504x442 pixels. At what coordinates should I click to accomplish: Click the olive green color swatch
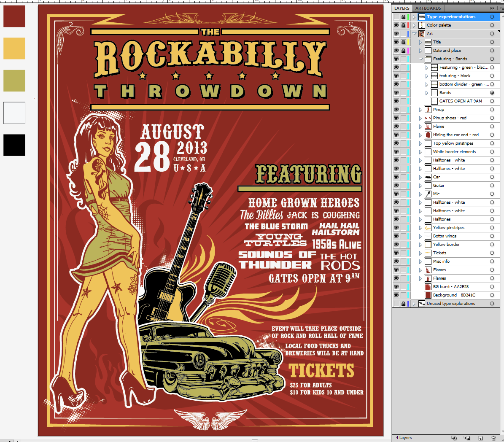(x=14, y=81)
